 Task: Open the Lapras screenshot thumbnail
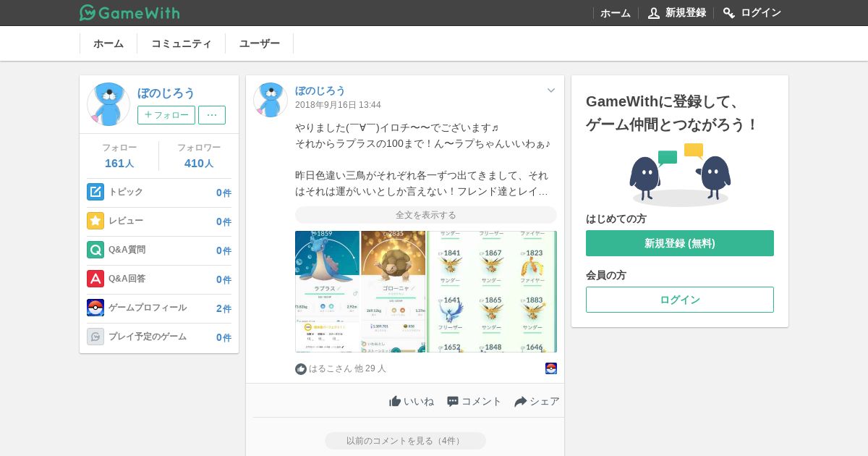(327, 292)
